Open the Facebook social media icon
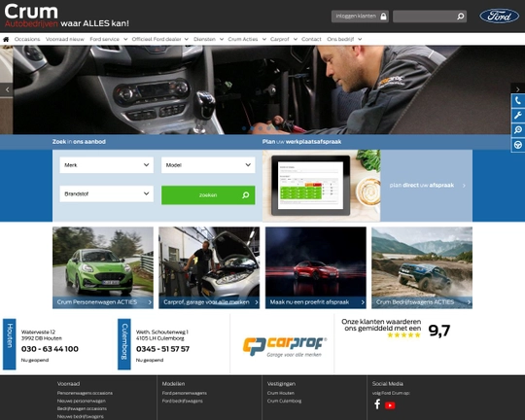This screenshot has height=420, width=525. [x=377, y=404]
